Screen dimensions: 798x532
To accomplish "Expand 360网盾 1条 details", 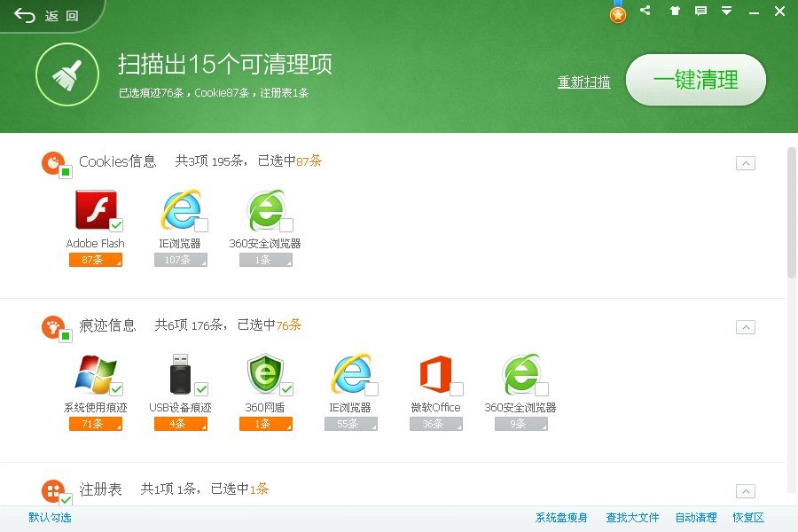I will tap(266, 424).
